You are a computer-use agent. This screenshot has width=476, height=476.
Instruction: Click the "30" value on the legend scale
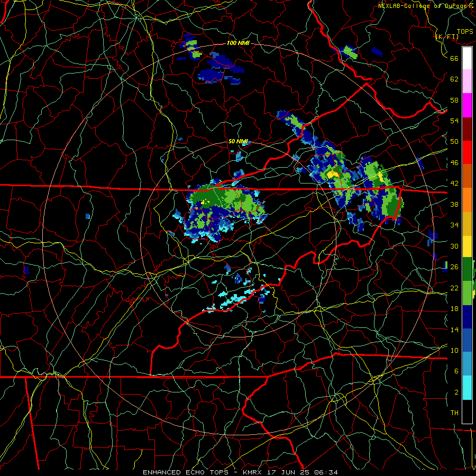pyautogui.click(x=454, y=246)
